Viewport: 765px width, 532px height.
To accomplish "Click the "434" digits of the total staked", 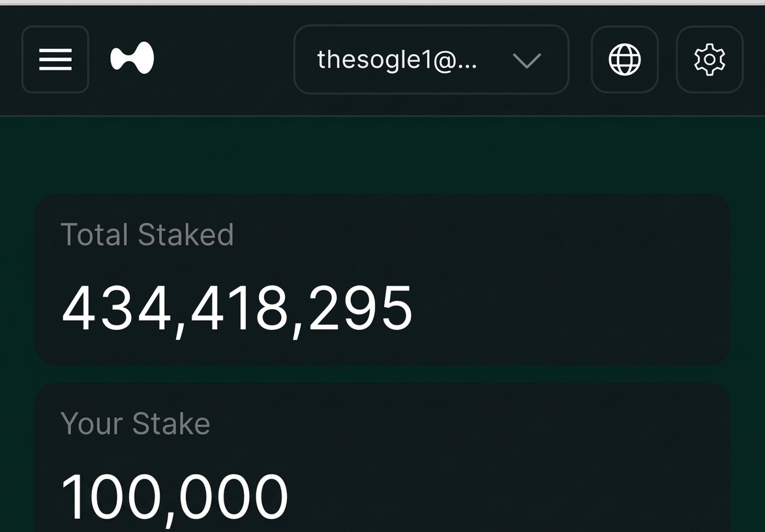I will pos(115,309).
